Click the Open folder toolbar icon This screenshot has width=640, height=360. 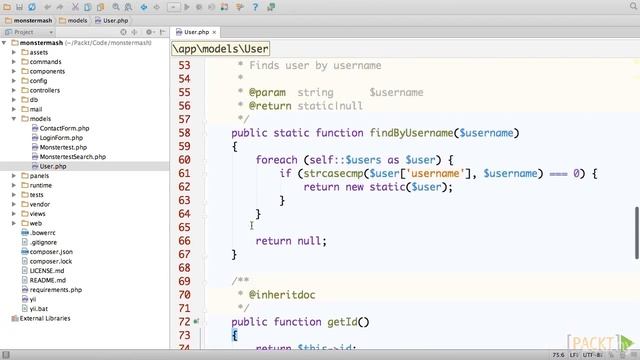pos(7,7)
